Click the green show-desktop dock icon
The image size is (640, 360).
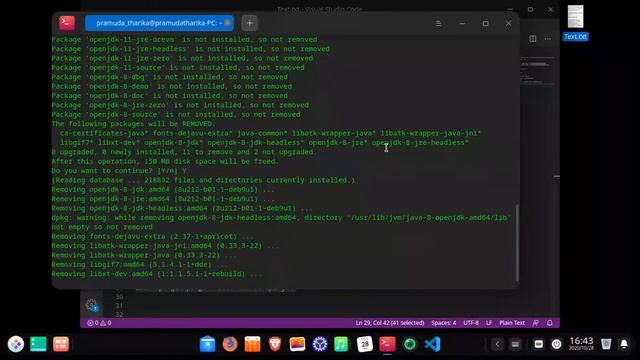coord(38,344)
